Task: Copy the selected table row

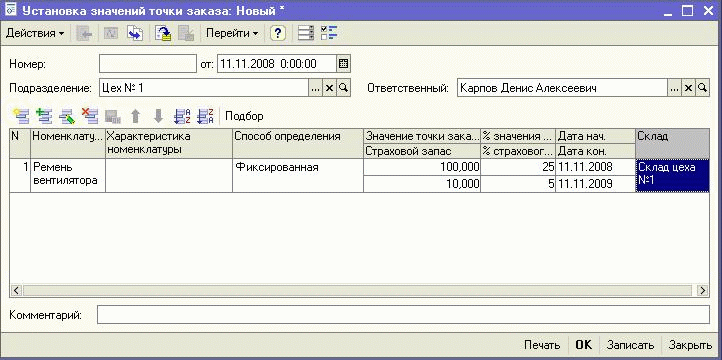Action: click(44, 116)
